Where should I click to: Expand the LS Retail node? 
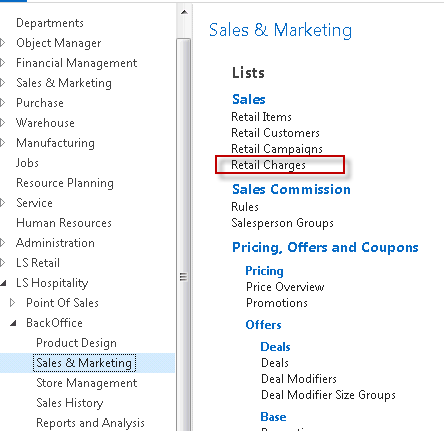[x=3, y=263]
